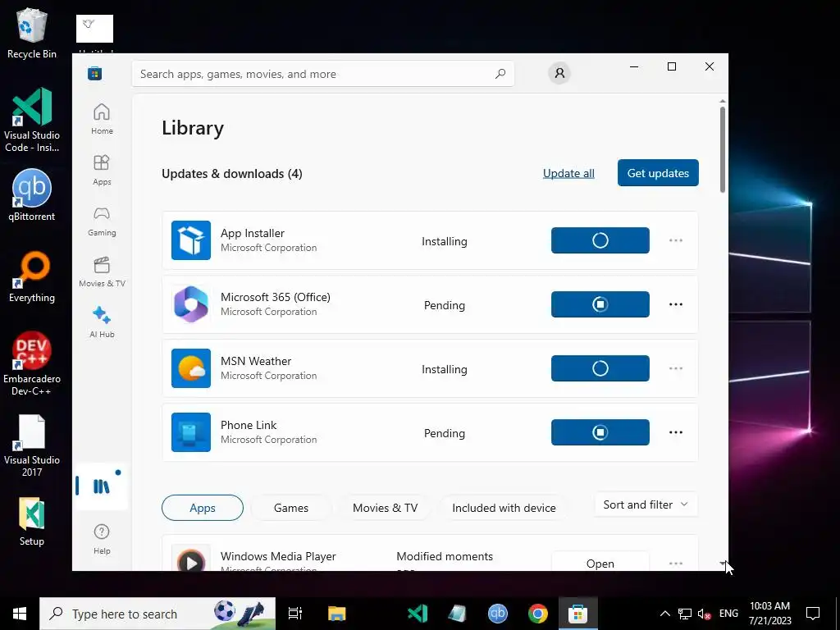The height and width of the screenshot is (630, 840).
Task: Click the Get updates button
Action: click(x=658, y=173)
